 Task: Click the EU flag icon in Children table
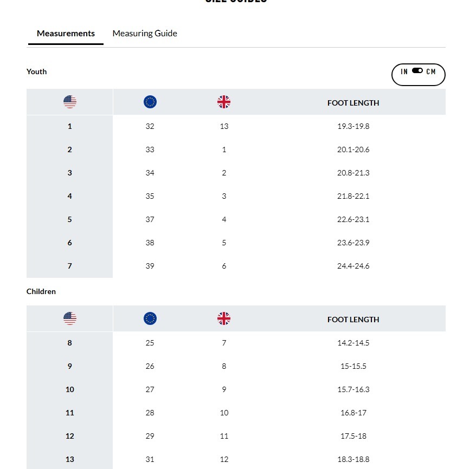click(150, 318)
